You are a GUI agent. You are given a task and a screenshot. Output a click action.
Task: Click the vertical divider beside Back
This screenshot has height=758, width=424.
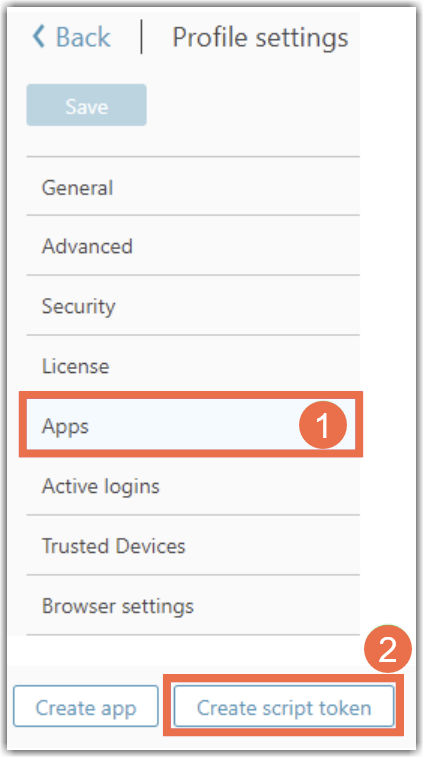142,37
